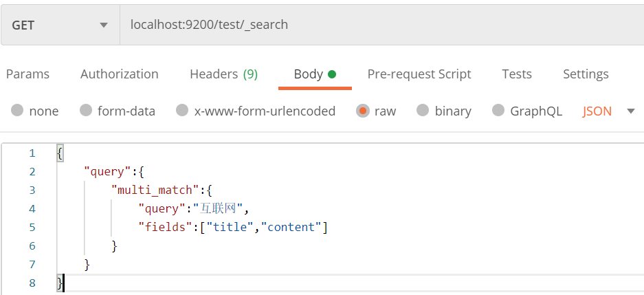
Task: Open the Pre-request Script tab
Action: pyautogui.click(x=419, y=74)
